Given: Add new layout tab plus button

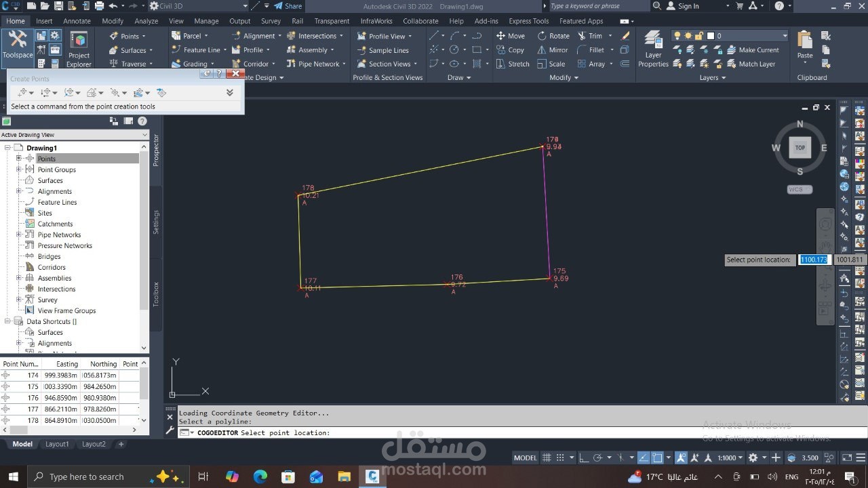Looking at the screenshot, I should (x=121, y=445).
